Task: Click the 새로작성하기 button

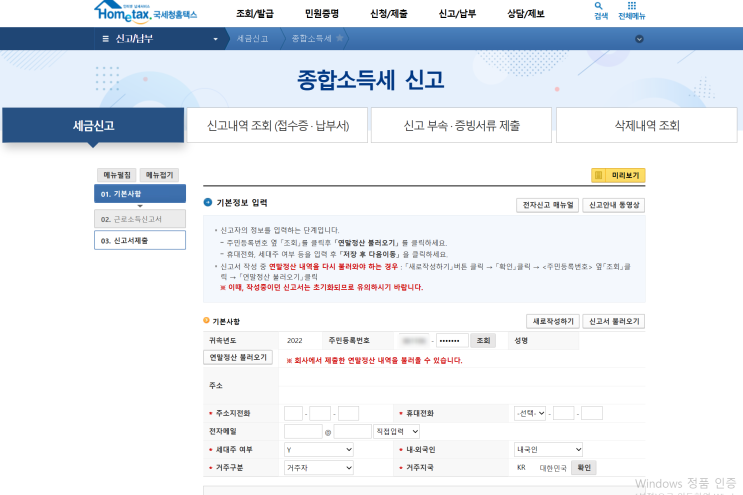Action: point(553,321)
